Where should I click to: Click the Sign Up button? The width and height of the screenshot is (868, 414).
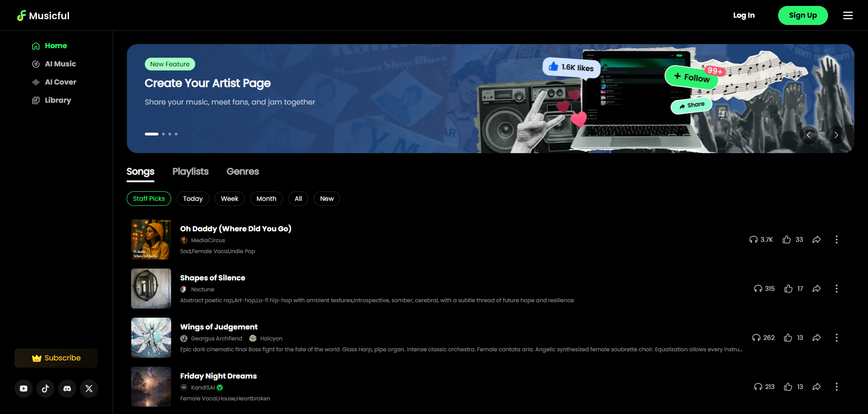click(x=803, y=15)
